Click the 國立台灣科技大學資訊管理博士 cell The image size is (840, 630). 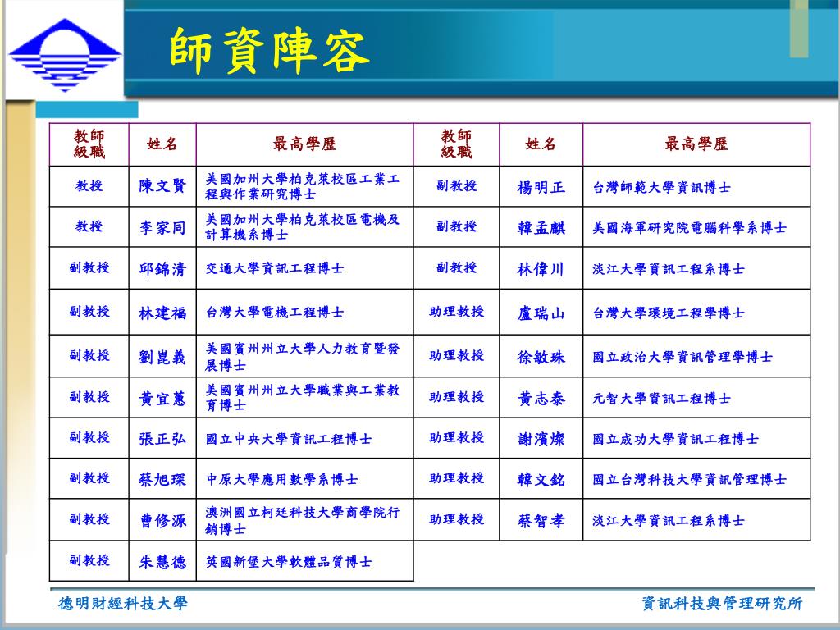[x=696, y=479]
